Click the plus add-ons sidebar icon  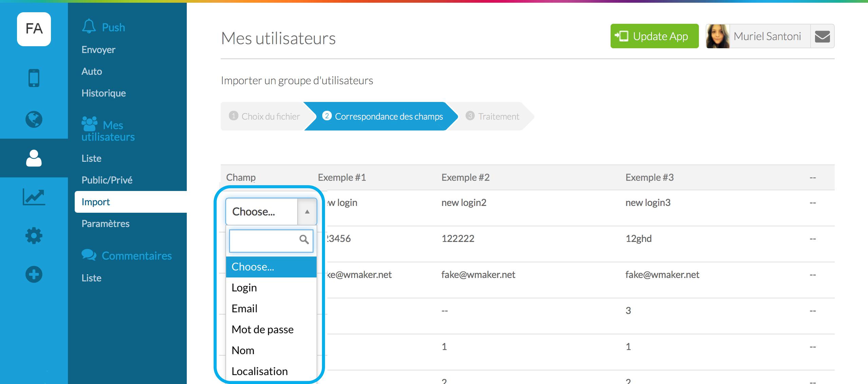pyautogui.click(x=34, y=274)
